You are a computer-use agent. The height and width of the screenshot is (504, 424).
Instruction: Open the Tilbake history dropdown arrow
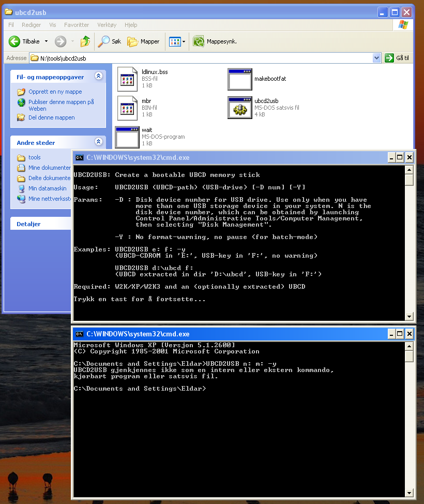coord(46,41)
